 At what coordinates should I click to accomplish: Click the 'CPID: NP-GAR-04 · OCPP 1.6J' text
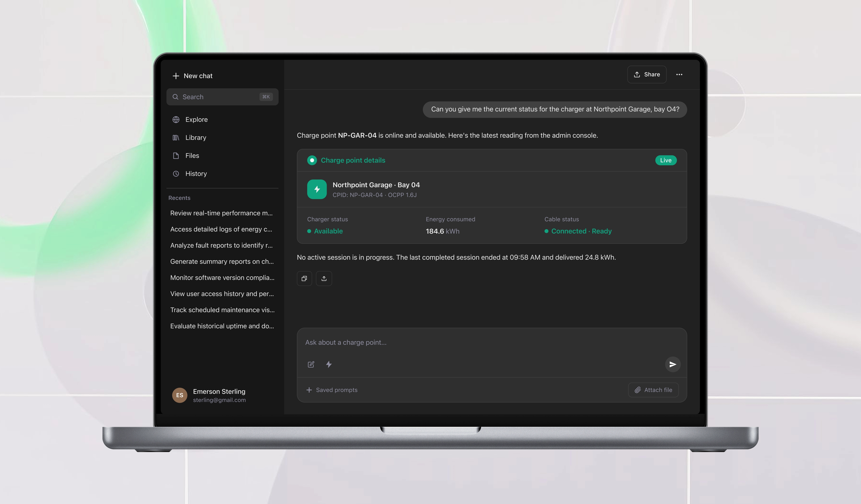pyautogui.click(x=375, y=195)
